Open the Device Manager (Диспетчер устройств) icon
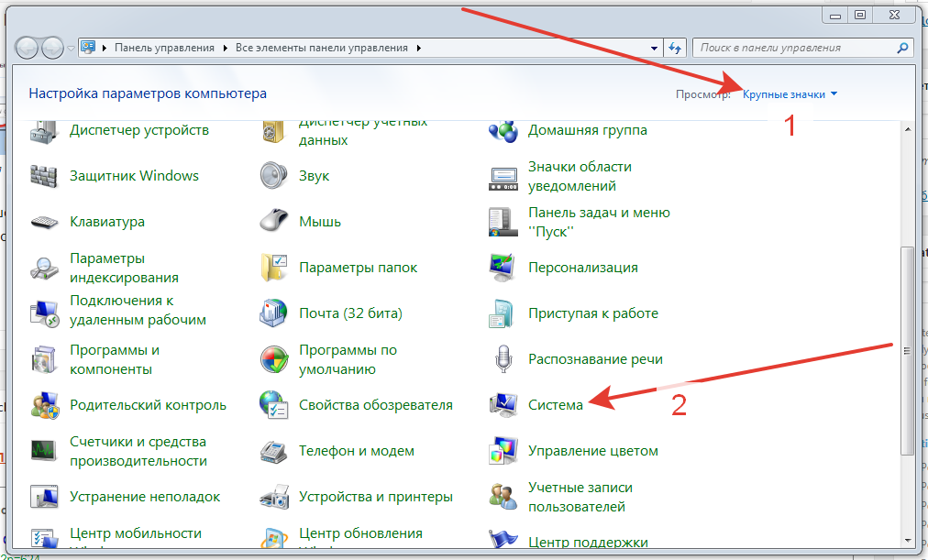This screenshot has width=928, height=560. pos(44,131)
